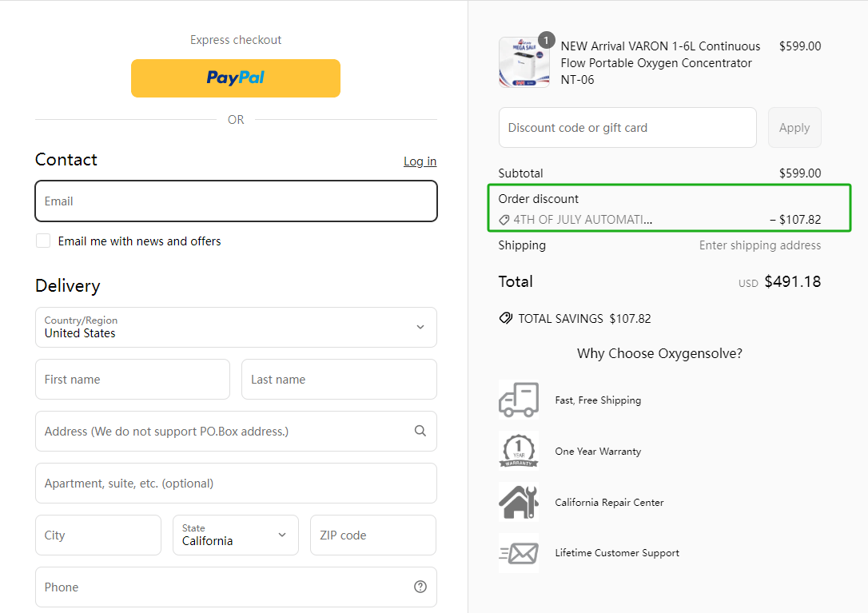Expand the State dropdown showing California
This screenshot has height=613, width=868.
(235, 535)
